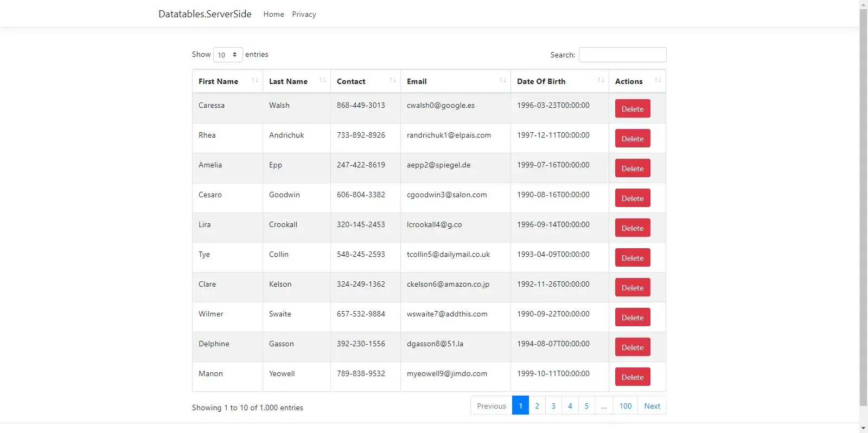Image resolution: width=868 pixels, height=433 pixels.
Task: Go to the Next page
Action: pyautogui.click(x=652, y=406)
